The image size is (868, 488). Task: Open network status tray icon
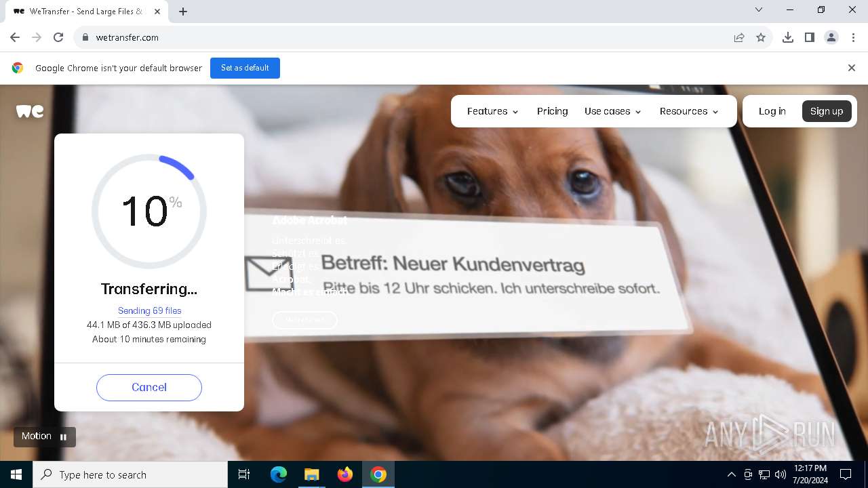coord(764,474)
